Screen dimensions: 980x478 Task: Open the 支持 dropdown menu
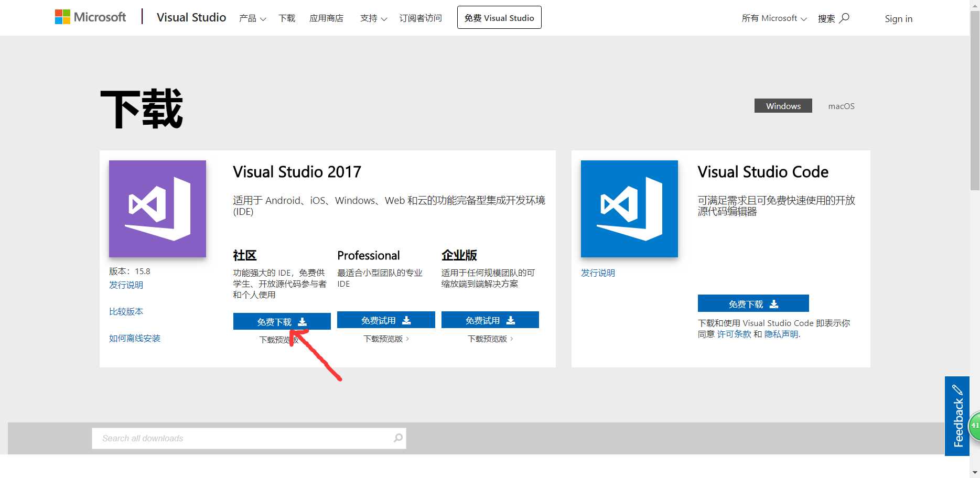373,18
